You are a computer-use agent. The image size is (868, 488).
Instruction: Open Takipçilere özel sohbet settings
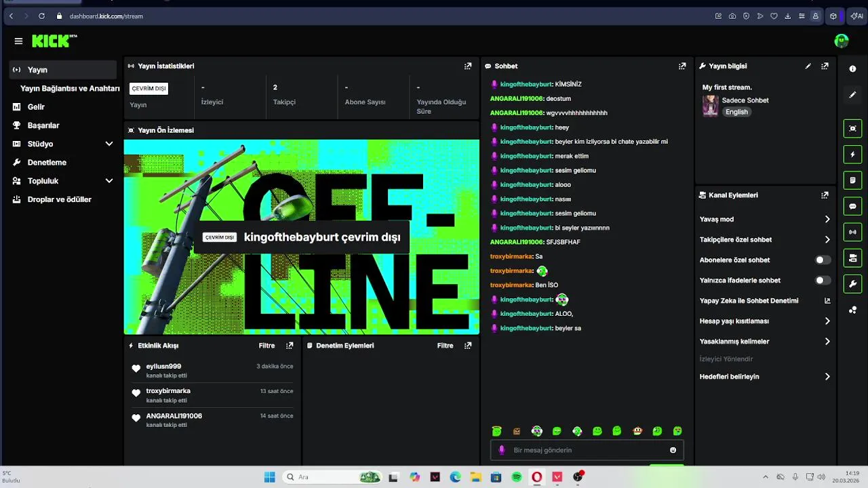click(x=765, y=239)
